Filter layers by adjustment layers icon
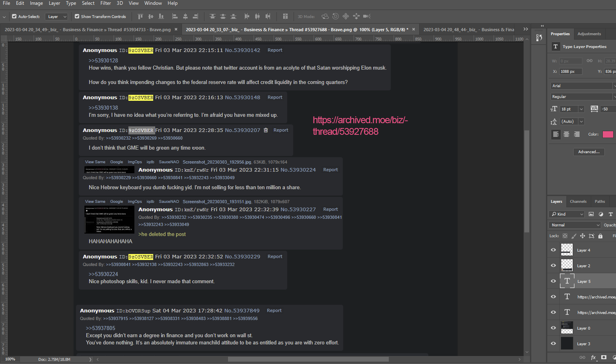Image resolution: width=616 pixels, height=364 pixels. (601, 214)
